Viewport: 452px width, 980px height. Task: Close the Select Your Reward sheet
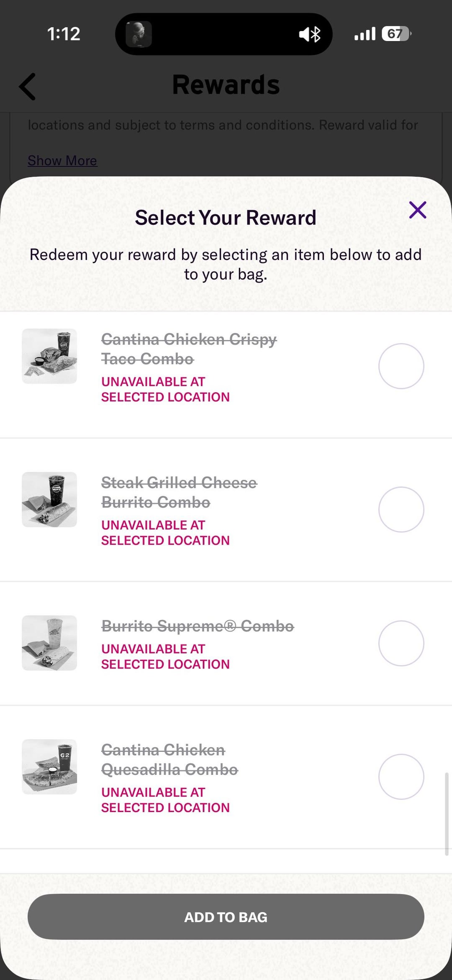pos(417,210)
